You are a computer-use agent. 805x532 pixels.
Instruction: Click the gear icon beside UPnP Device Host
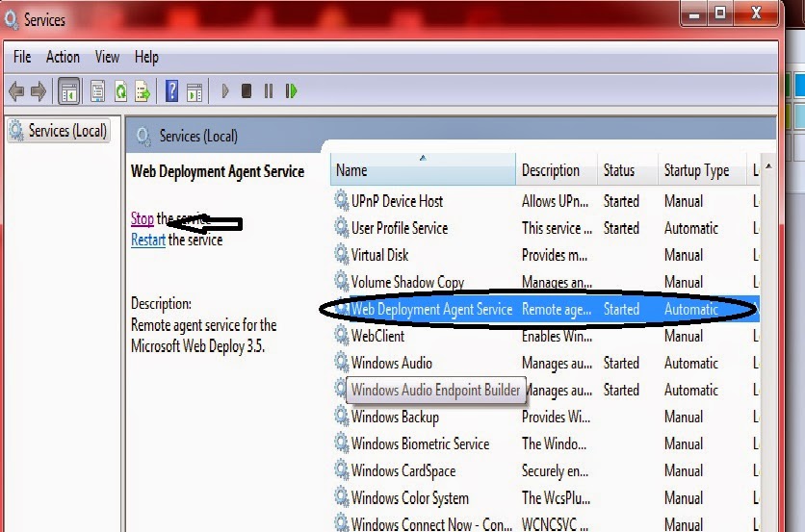pos(342,200)
